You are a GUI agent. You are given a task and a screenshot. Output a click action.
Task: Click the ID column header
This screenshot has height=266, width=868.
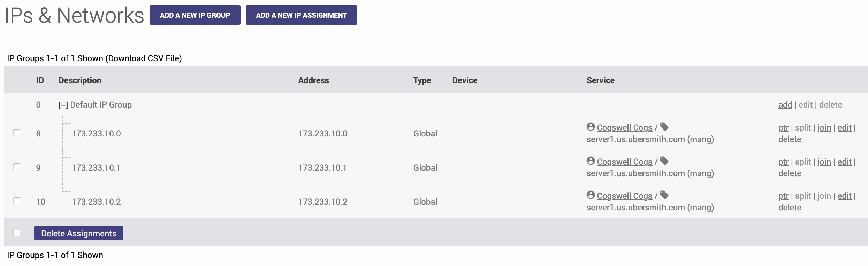tap(40, 80)
